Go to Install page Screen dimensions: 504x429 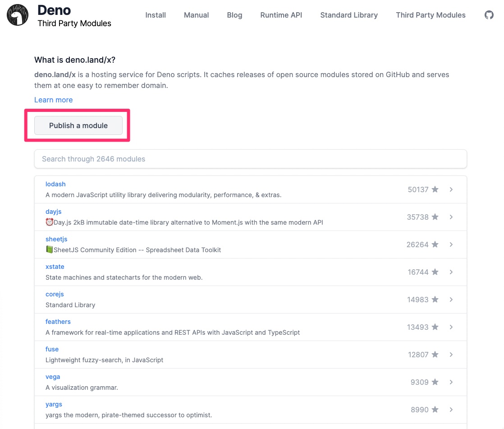pos(156,15)
